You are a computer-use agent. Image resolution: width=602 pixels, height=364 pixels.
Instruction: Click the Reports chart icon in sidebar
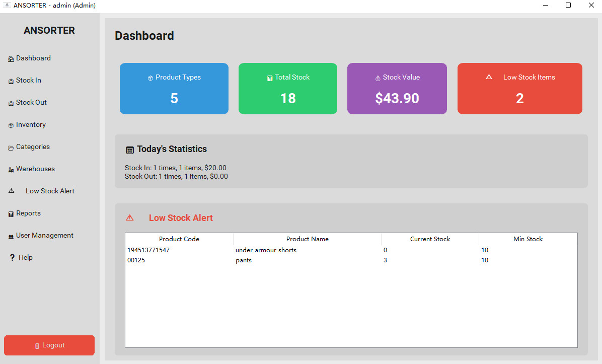[11, 214]
